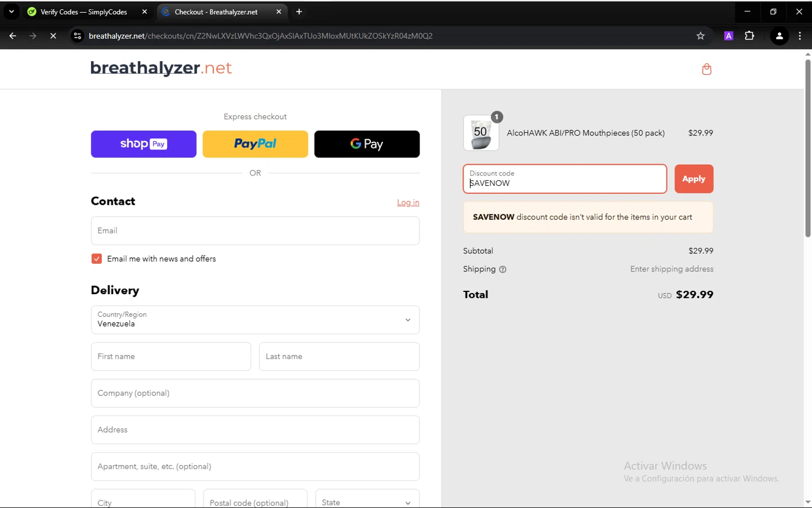Select Google Pay express checkout
Screen dimensions: 812x508
366,144
